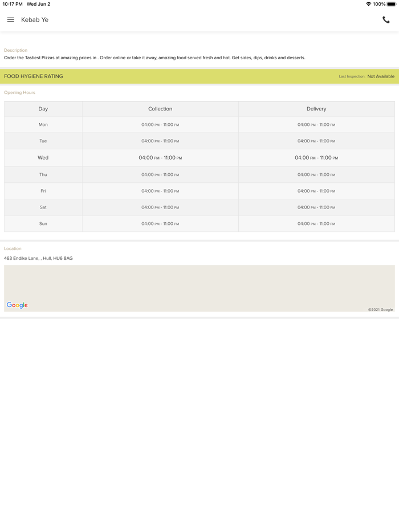Select the Sat row day cell

[43, 207]
